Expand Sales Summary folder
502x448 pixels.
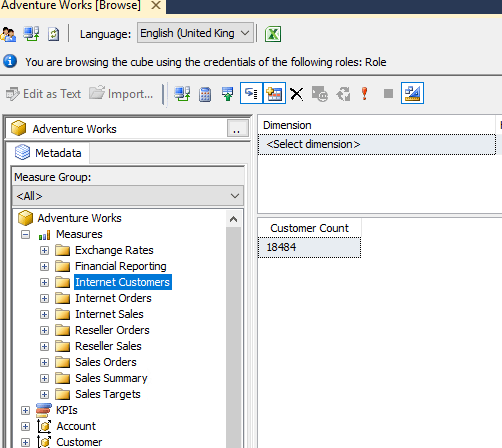[x=44, y=378]
